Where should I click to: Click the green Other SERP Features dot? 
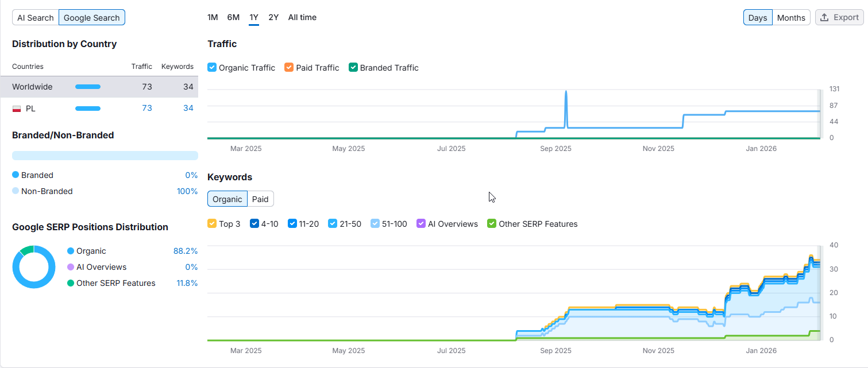(71, 283)
